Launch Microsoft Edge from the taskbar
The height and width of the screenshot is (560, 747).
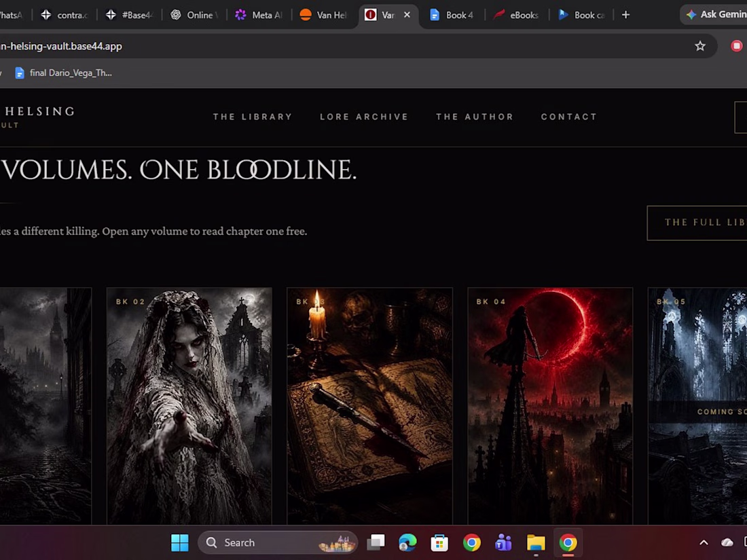point(407,542)
